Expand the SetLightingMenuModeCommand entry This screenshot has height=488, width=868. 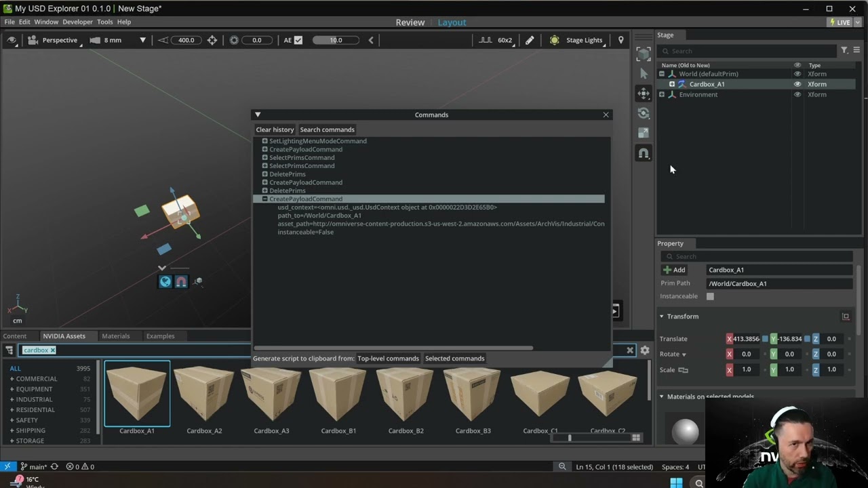[265, 141]
